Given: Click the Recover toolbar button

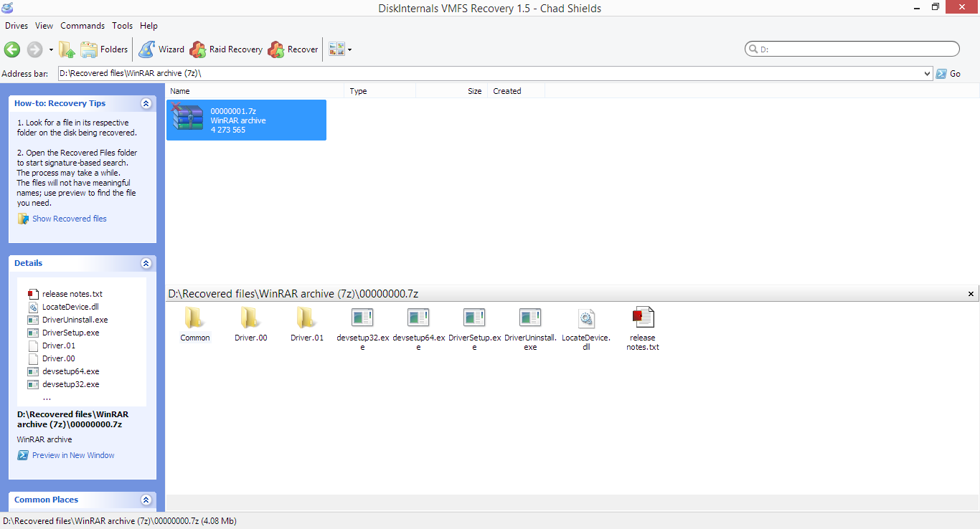Looking at the screenshot, I should 293,49.
